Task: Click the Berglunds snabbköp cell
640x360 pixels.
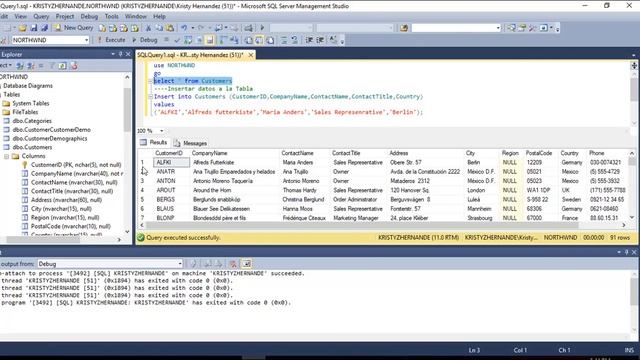Action: tap(217, 200)
